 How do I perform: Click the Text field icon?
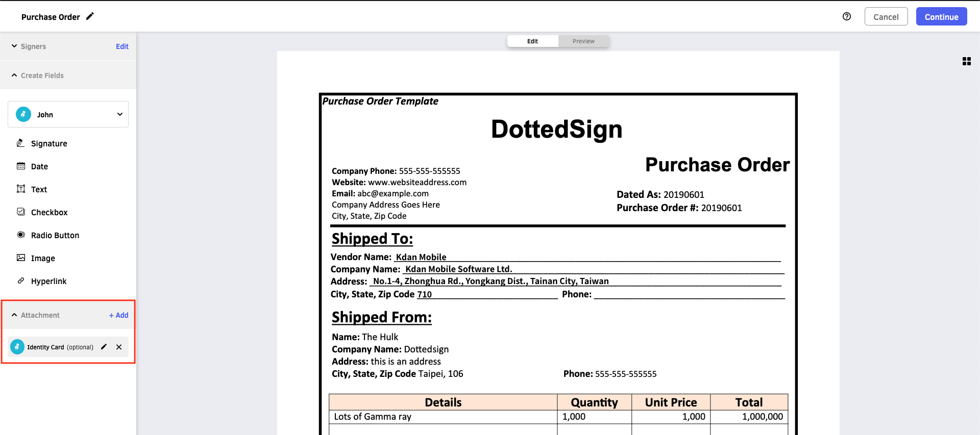21,189
